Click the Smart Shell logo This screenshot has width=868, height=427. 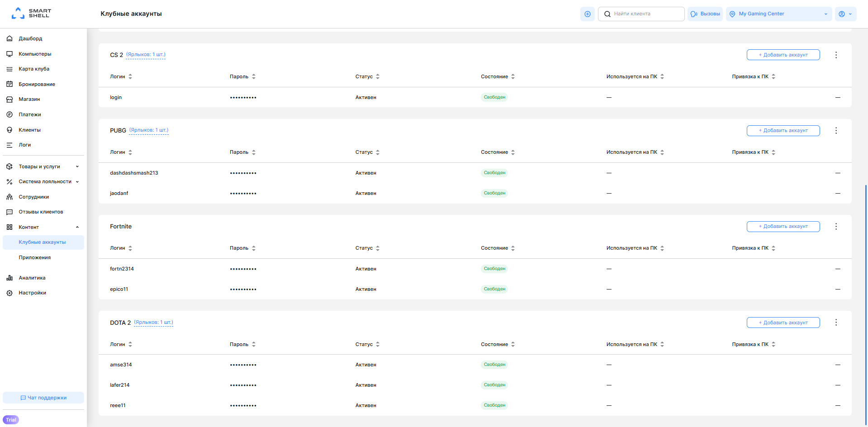(x=31, y=13)
